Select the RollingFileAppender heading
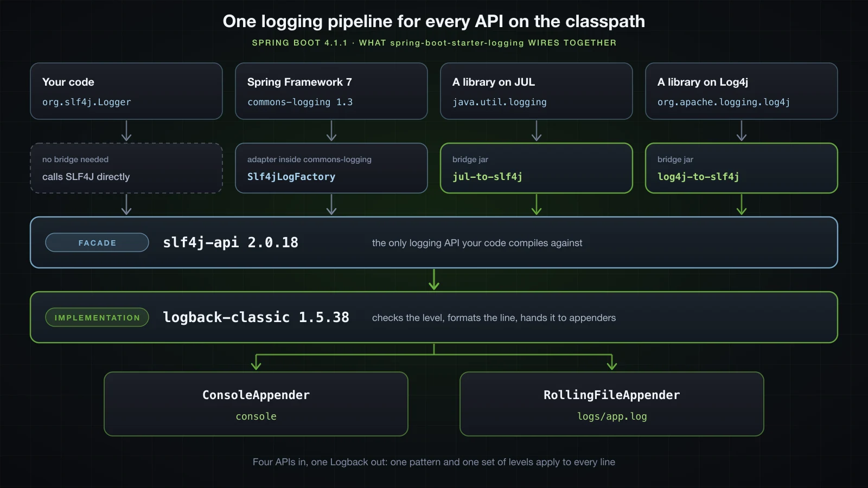This screenshot has height=488, width=868. click(612, 395)
